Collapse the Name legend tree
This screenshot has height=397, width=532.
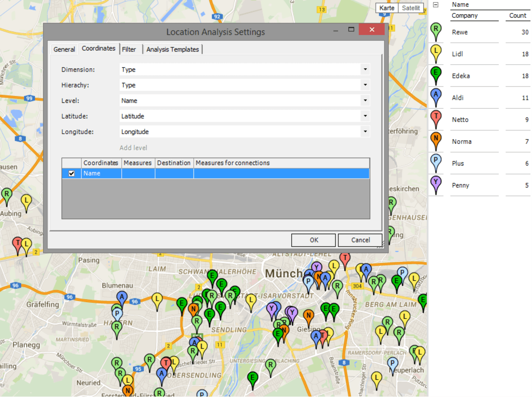(x=436, y=5)
